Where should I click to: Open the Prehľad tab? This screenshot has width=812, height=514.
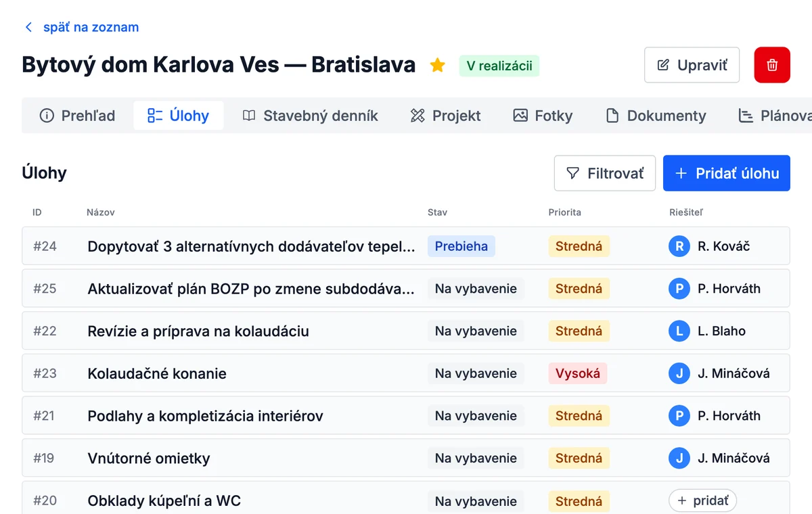coord(77,116)
